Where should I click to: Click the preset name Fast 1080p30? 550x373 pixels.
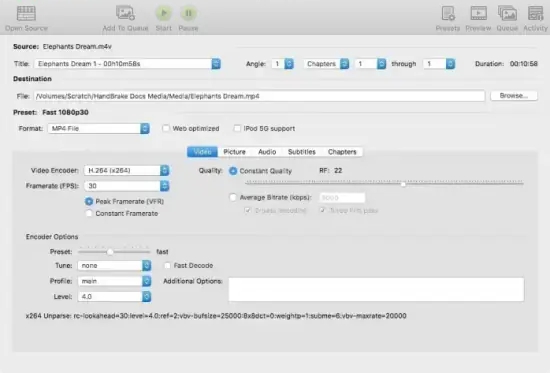pos(65,112)
